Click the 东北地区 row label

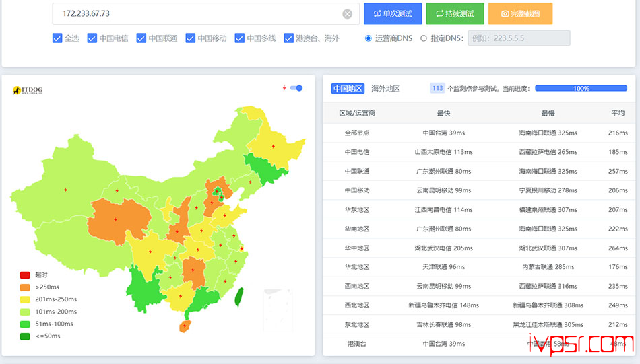click(357, 325)
